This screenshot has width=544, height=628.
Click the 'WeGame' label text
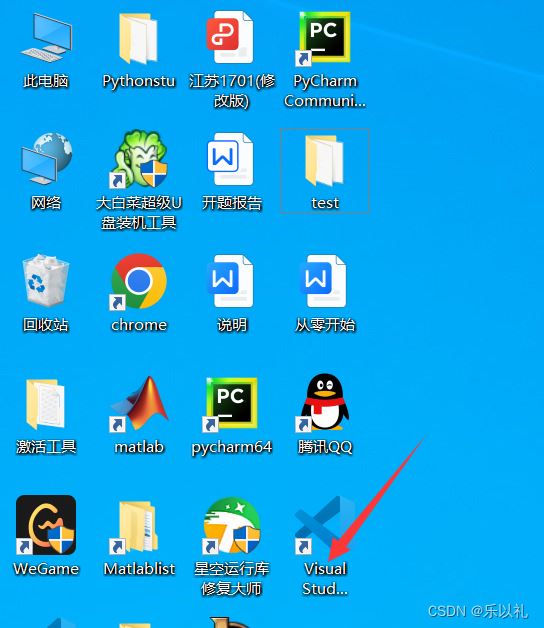pyautogui.click(x=46, y=569)
